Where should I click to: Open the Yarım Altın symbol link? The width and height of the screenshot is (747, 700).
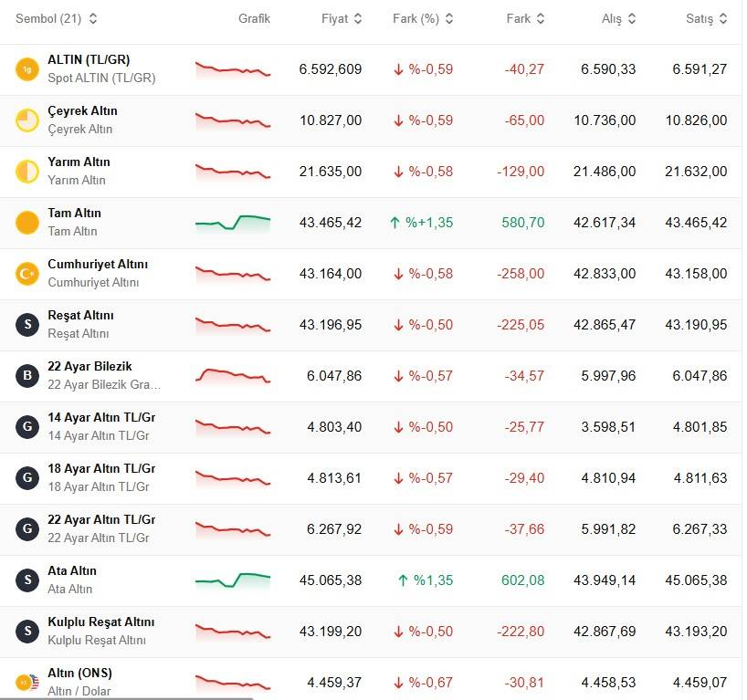[x=79, y=162]
